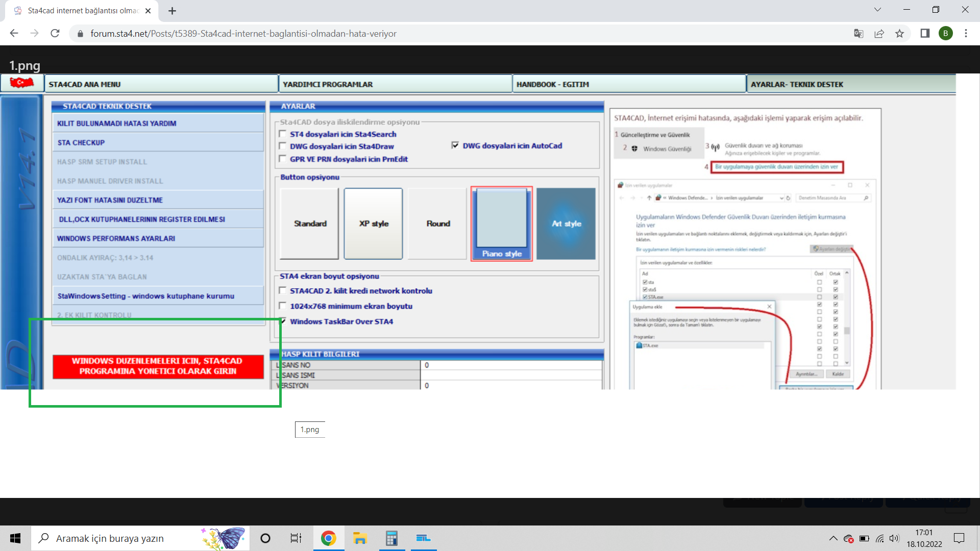The height and width of the screenshot is (551, 980).
Task: Open File Explorer from the taskbar
Action: pyautogui.click(x=360, y=538)
